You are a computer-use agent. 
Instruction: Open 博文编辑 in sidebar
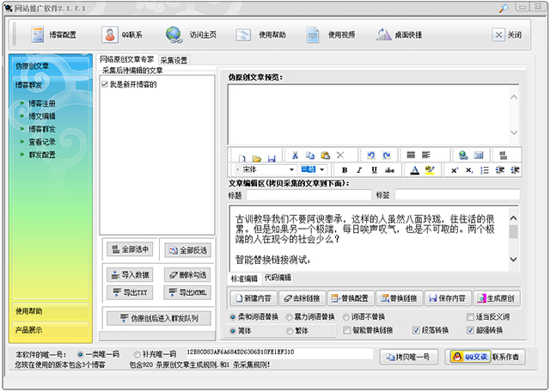[x=42, y=116]
